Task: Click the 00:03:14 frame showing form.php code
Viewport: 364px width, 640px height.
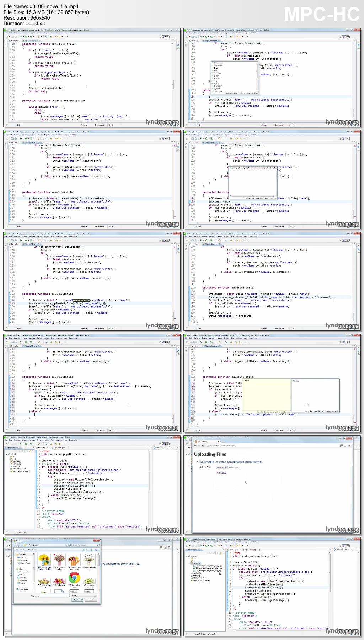Action: point(92,485)
